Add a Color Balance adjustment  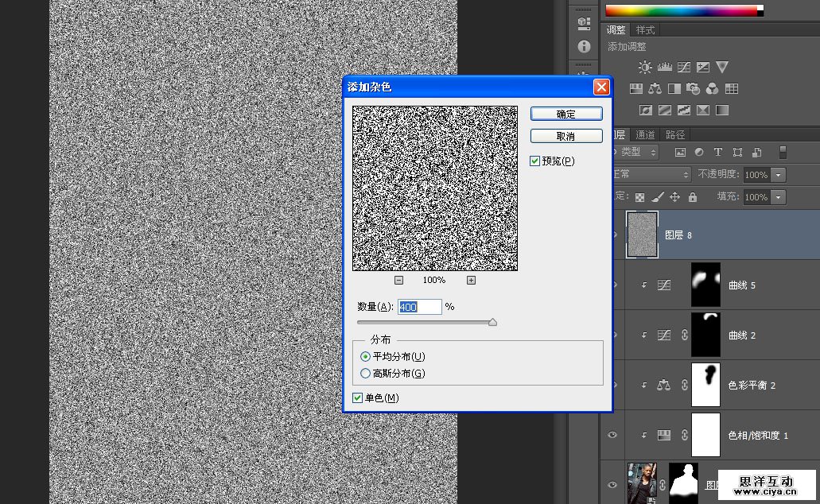[x=655, y=89]
